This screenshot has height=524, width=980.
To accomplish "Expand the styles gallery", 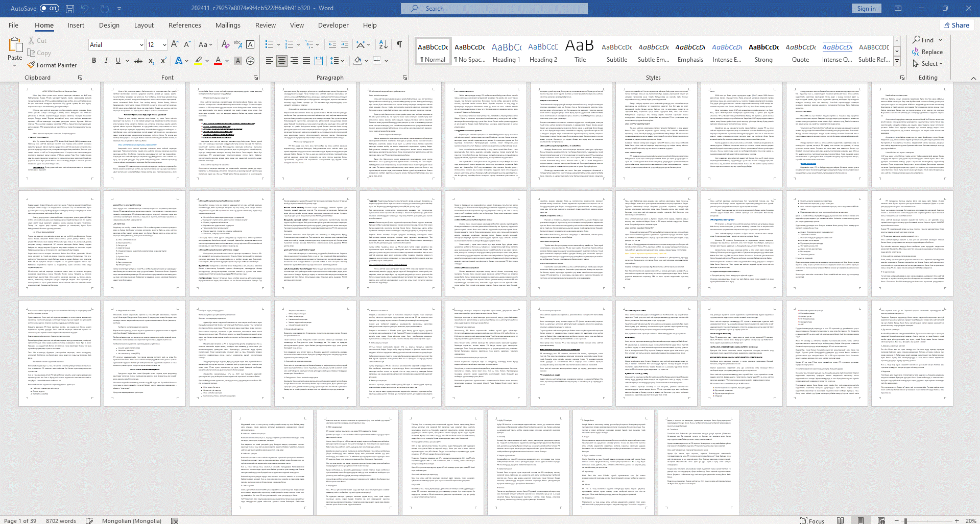I will (x=897, y=62).
